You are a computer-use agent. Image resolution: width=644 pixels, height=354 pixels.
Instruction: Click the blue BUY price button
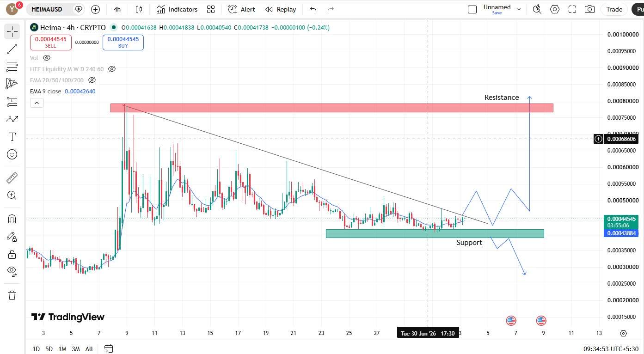pos(123,43)
